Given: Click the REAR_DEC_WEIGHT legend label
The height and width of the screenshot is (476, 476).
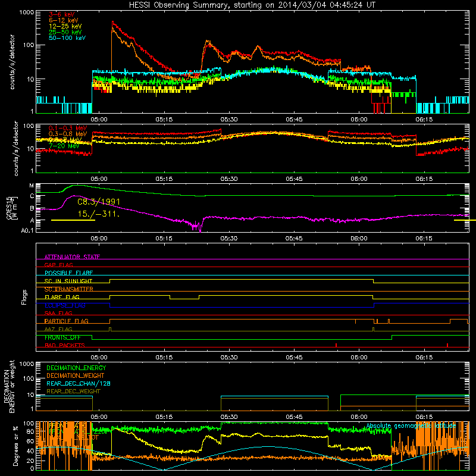Looking at the screenshot, I should (73, 392).
